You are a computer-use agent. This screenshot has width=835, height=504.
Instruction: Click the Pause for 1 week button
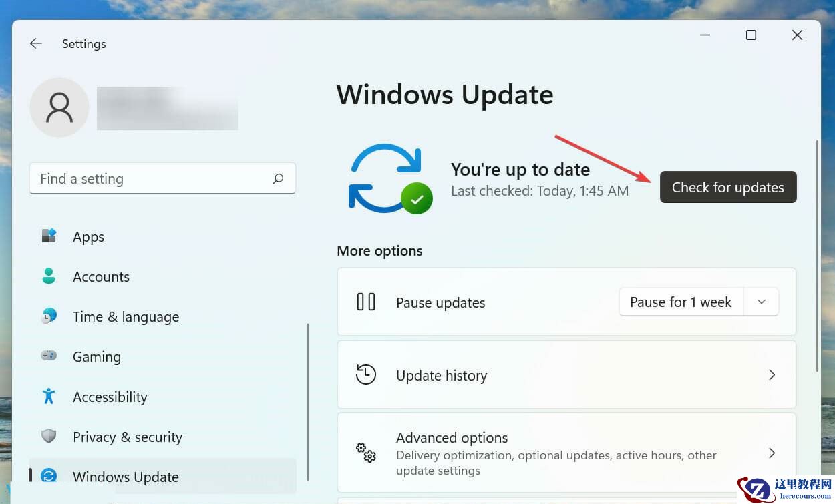pyautogui.click(x=681, y=302)
